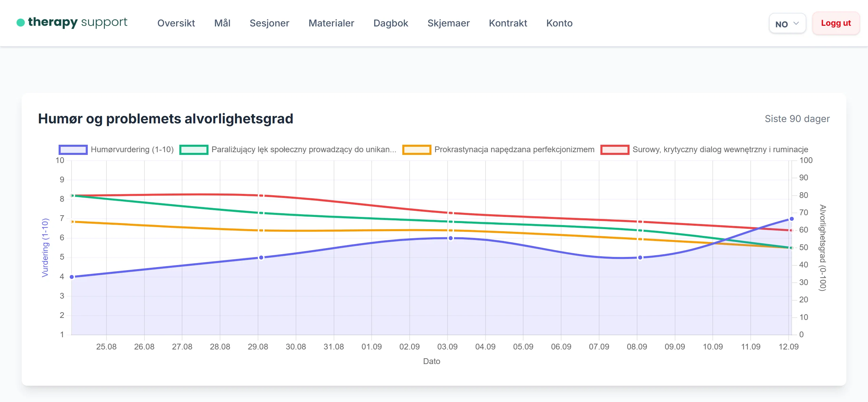Open the Kontrakt page
This screenshot has width=868, height=402.
tap(508, 23)
